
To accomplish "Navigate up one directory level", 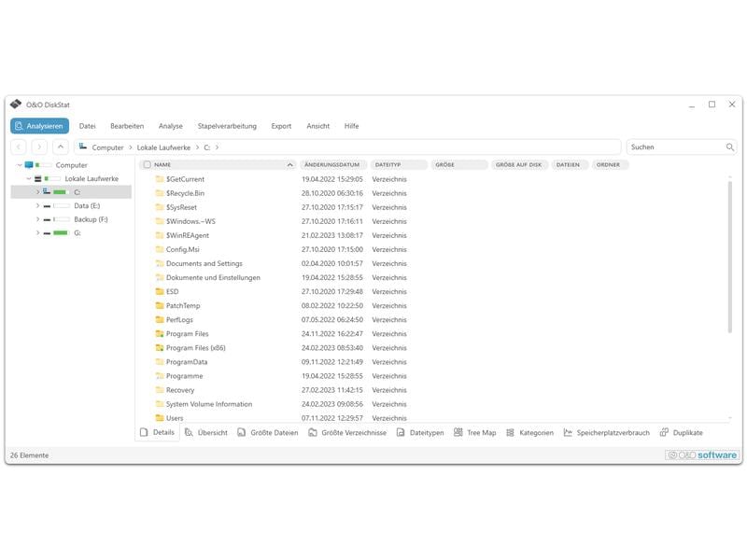I will coord(61,147).
